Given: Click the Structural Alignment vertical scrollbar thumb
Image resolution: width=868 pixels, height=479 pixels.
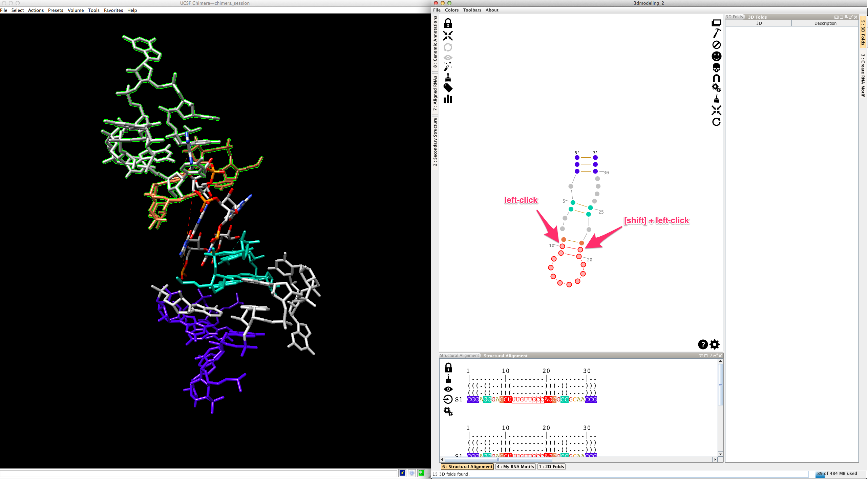Looking at the screenshot, I should point(720,384).
